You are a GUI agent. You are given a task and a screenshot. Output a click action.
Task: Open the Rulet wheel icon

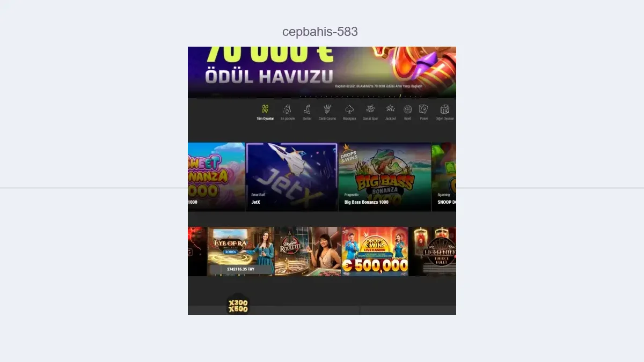click(x=408, y=112)
